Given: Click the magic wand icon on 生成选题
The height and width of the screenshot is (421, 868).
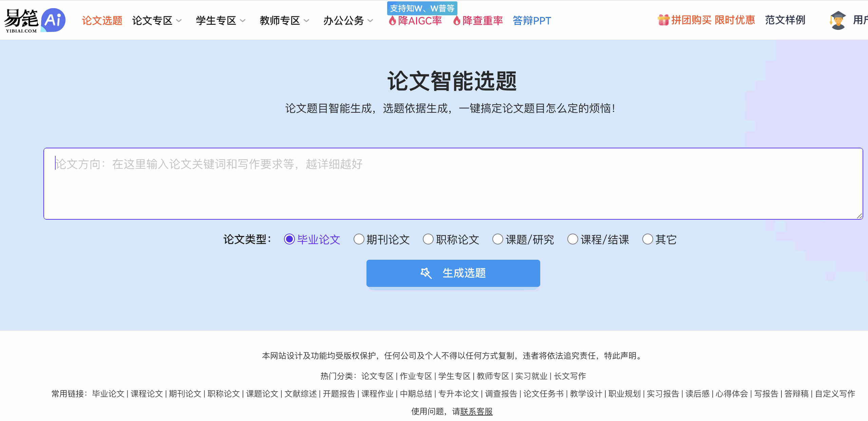Looking at the screenshot, I should 426,273.
